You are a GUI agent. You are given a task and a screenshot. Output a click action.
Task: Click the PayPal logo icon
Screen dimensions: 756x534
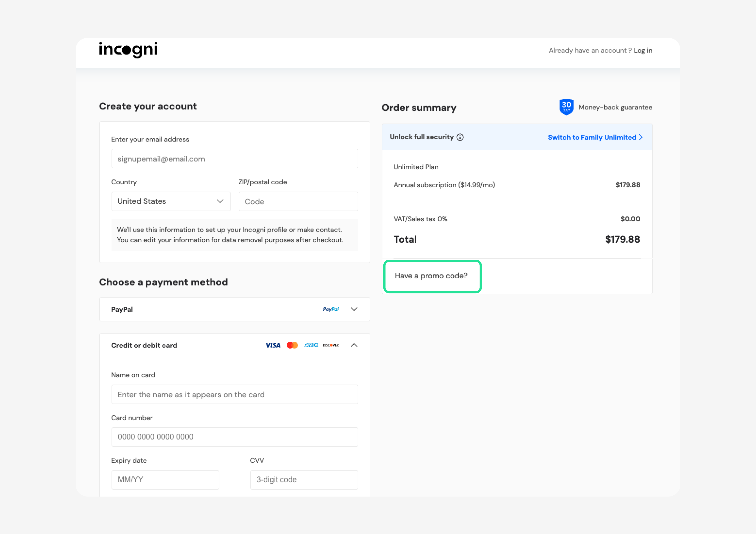[x=331, y=309]
